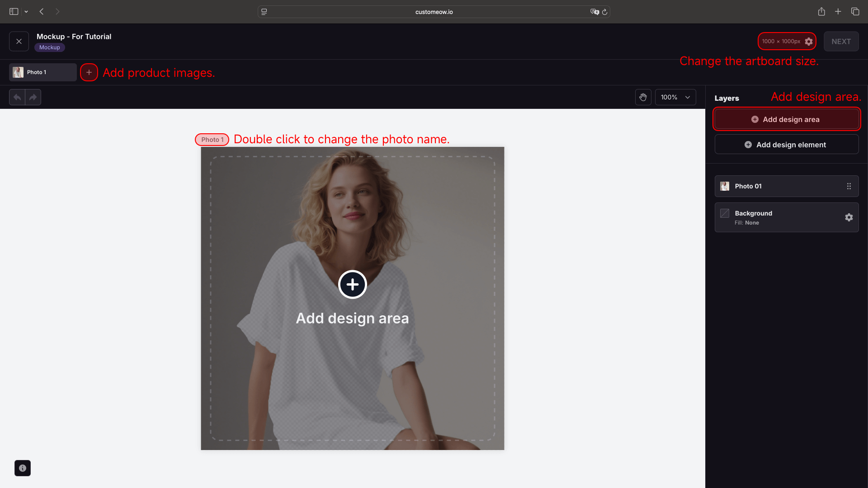Show the browser tab overview

855,12
